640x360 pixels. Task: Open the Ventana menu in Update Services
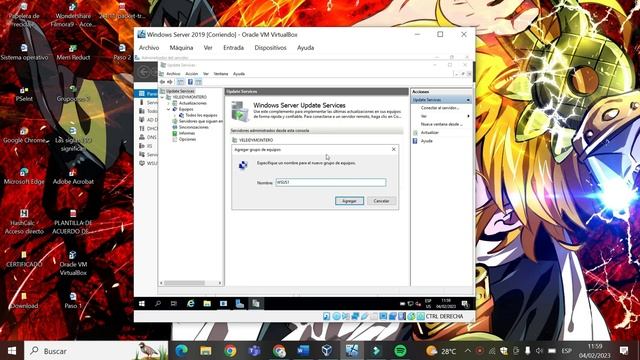(x=221, y=74)
